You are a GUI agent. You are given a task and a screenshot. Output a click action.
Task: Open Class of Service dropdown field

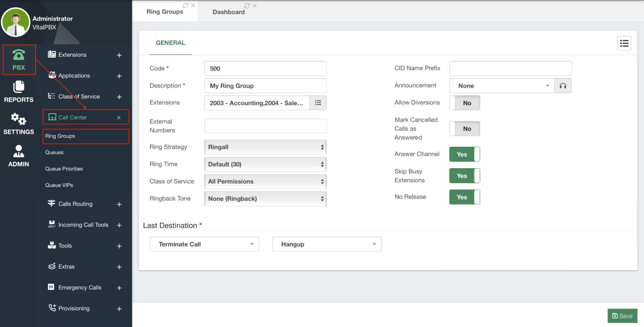pos(265,181)
